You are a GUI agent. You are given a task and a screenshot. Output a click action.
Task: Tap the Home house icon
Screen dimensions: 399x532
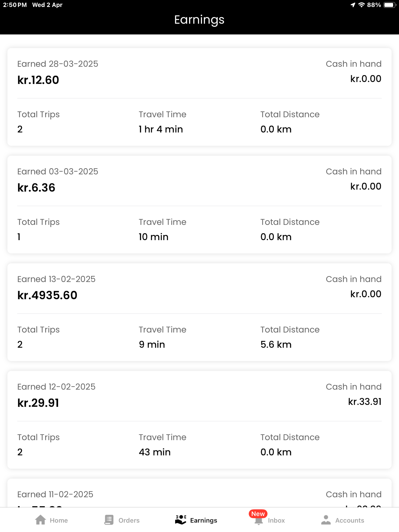(x=41, y=520)
